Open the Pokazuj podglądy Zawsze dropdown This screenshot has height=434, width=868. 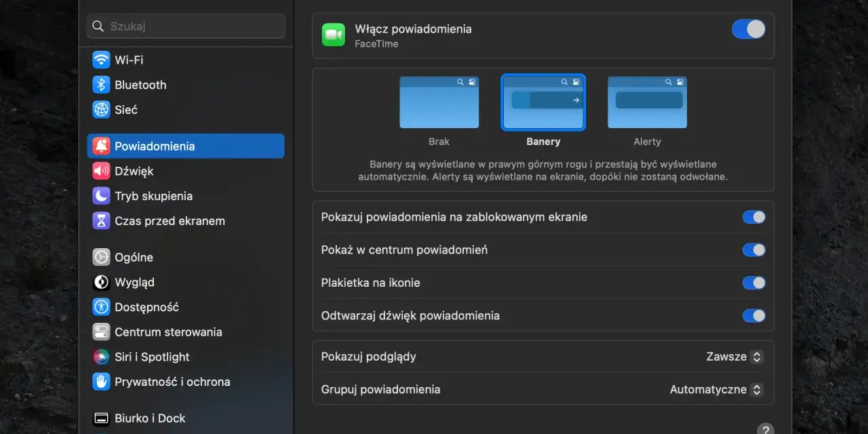click(734, 357)
